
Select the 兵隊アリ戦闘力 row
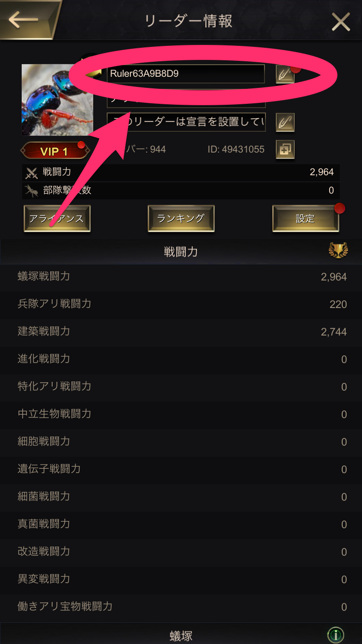click(x=181, y=305)
